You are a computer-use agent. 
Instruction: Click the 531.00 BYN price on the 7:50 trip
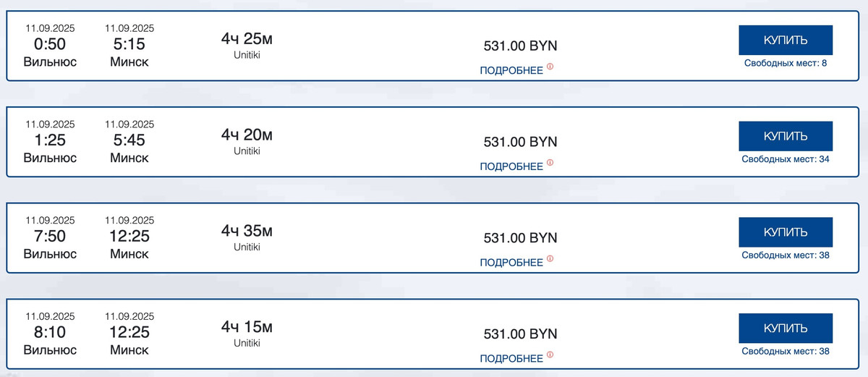coord(520,238)
